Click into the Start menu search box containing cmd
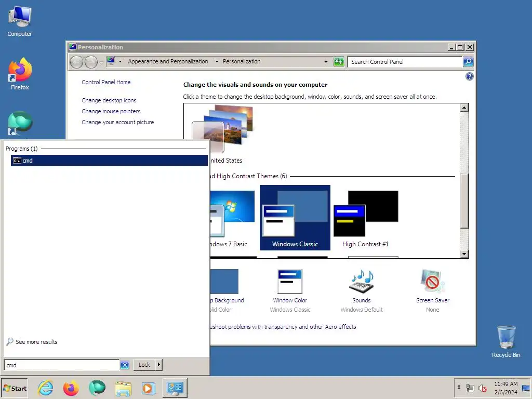The height and width of the screenshot is (399, 532). (61, 365)
